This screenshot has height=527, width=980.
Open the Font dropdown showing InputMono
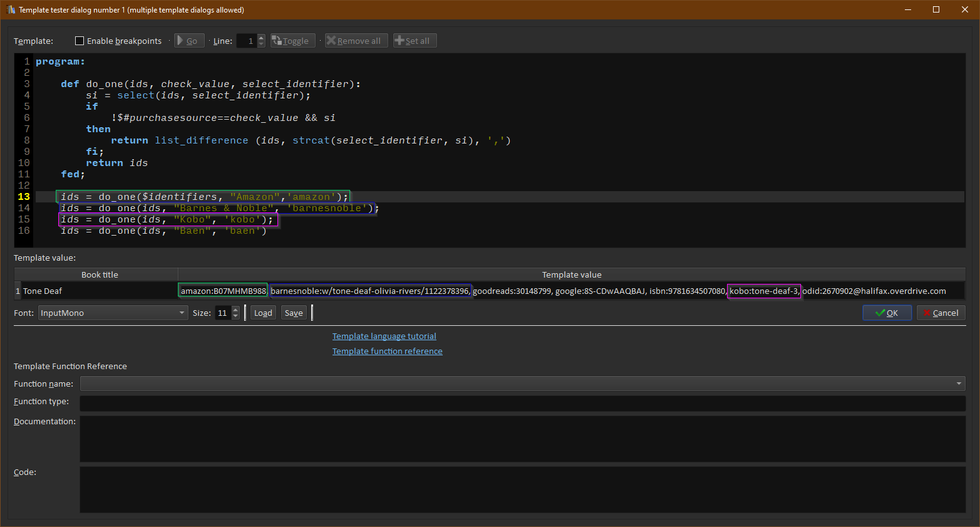click(x=113, y=313)
